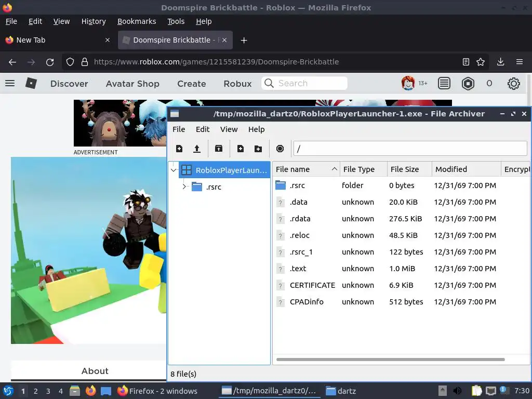Viewport: 532px width, 399px height.
Task: Bookmark this page with star icon
Action: (x=481, y=62)
